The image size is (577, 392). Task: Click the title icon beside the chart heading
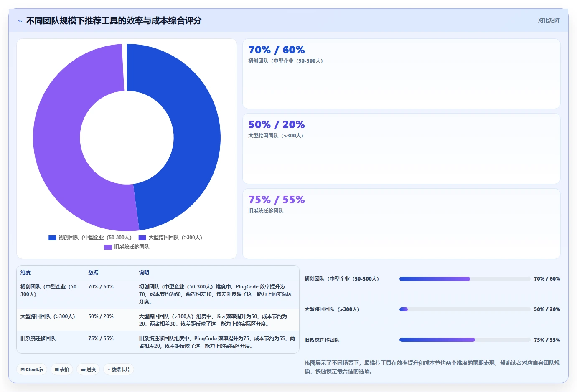point(20,21)
